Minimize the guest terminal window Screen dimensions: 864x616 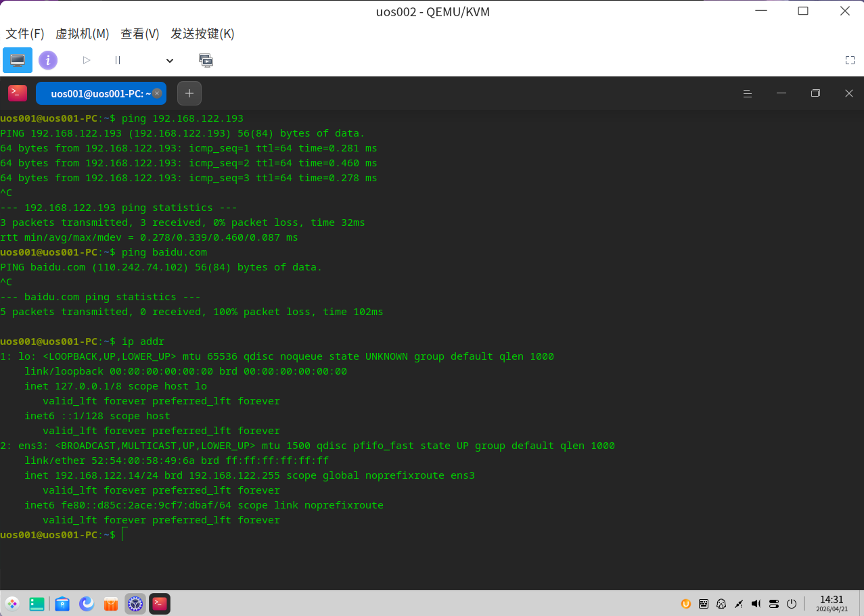pos(781,93)
